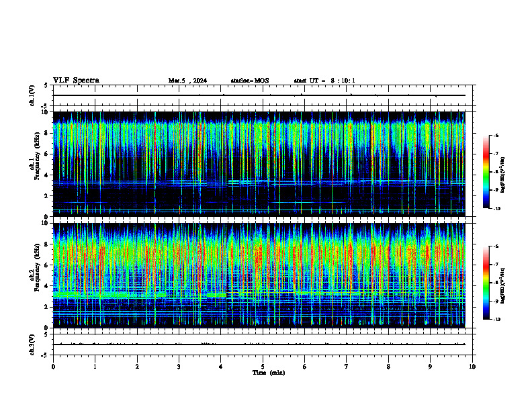The height and width of the screenshot is (411, 532).
Task: Click the ch.1 frequency tick label "6"
Action: pyautogui.click(x=47, y=154)
